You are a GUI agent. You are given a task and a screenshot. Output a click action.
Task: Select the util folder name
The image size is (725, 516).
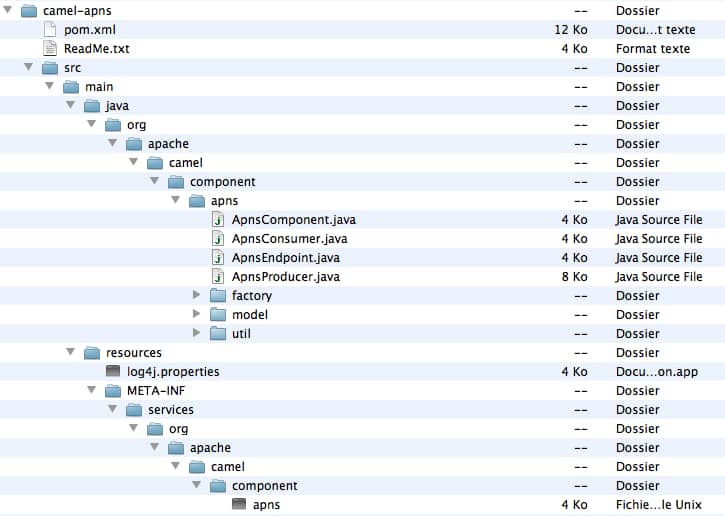(241, 333)
